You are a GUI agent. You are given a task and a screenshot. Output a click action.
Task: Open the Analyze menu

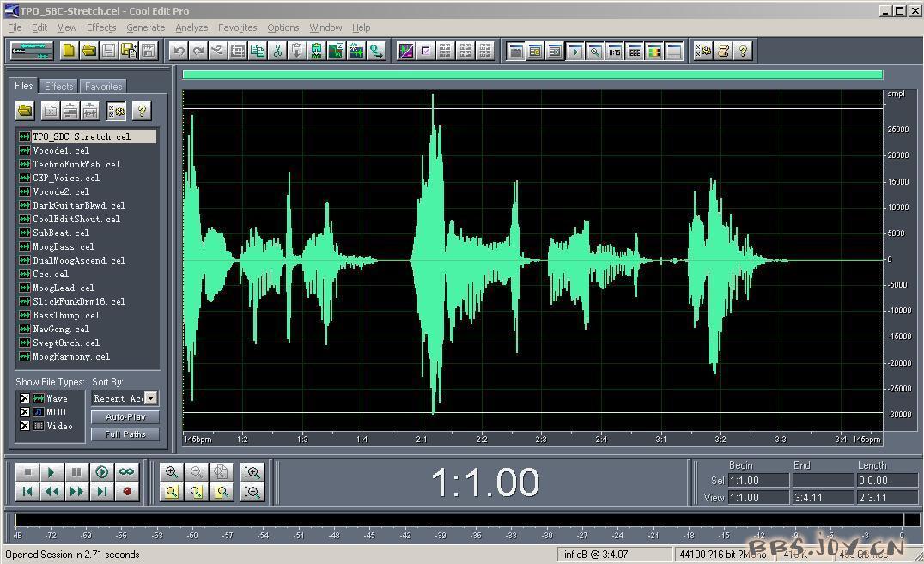click(191, 27)
